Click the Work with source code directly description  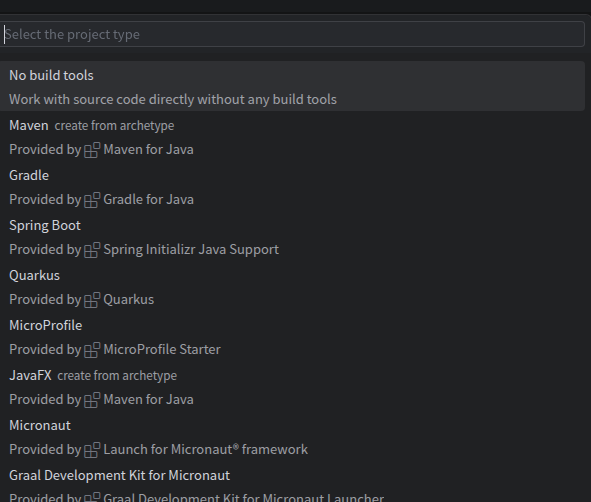(173, 99)
